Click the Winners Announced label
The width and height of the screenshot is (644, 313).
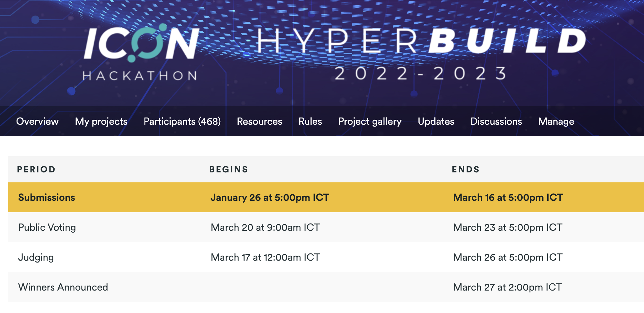click(x=63, y=287)
